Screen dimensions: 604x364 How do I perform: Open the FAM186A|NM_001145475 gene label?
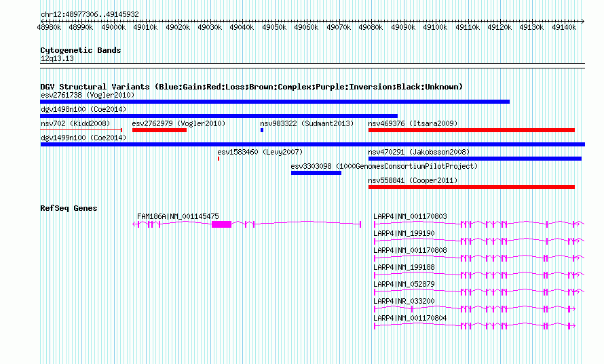pyautogui.click(x=178, y=216)
